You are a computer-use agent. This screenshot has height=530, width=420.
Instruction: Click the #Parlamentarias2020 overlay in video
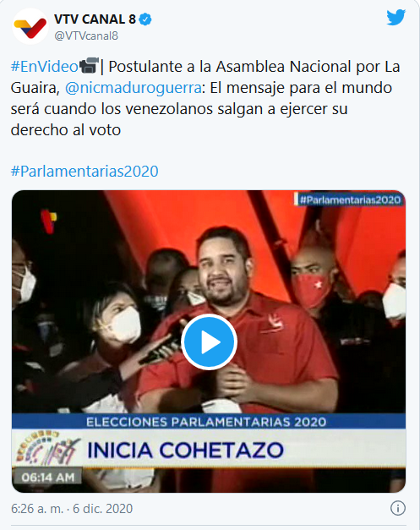(350, 199)
